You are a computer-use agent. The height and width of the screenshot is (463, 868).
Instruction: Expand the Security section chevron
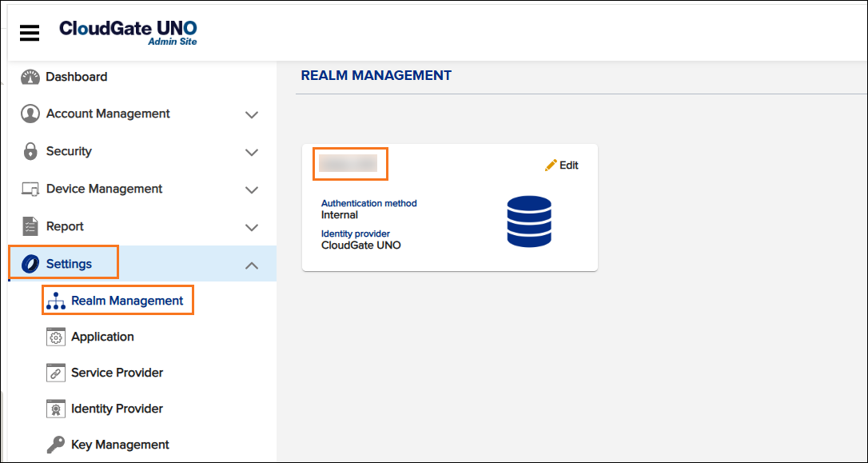point(252,152)
